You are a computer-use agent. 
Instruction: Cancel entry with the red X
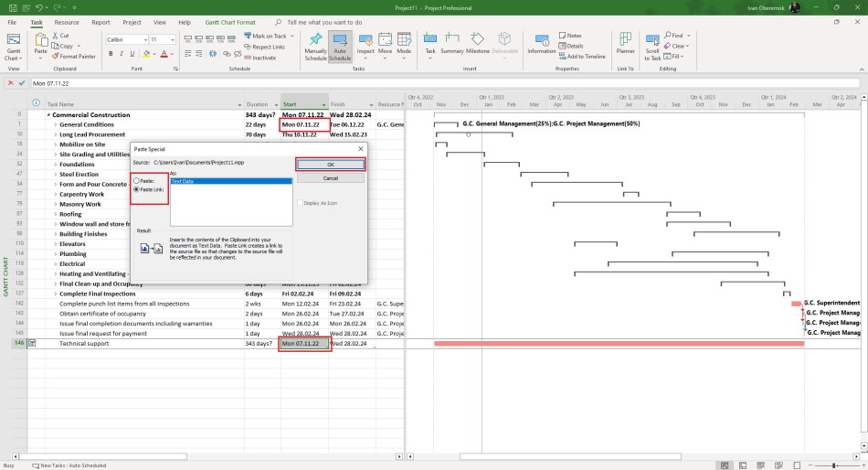coord(11,83)
